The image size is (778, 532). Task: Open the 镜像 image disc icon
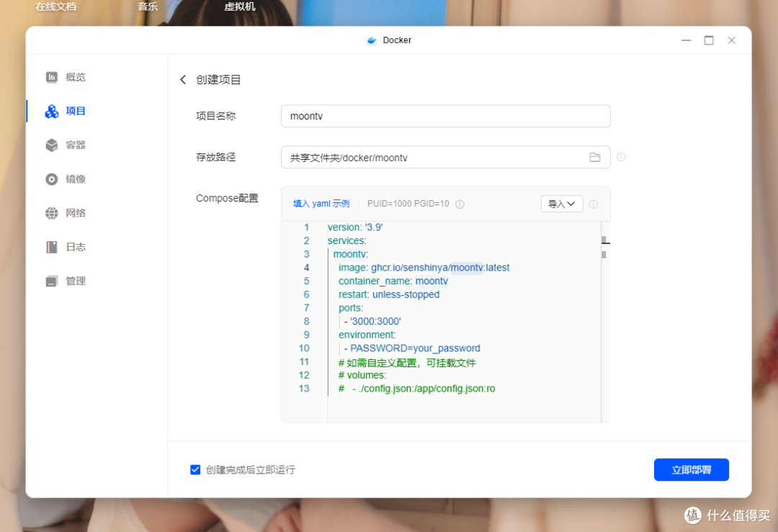(x=52, y=179)
